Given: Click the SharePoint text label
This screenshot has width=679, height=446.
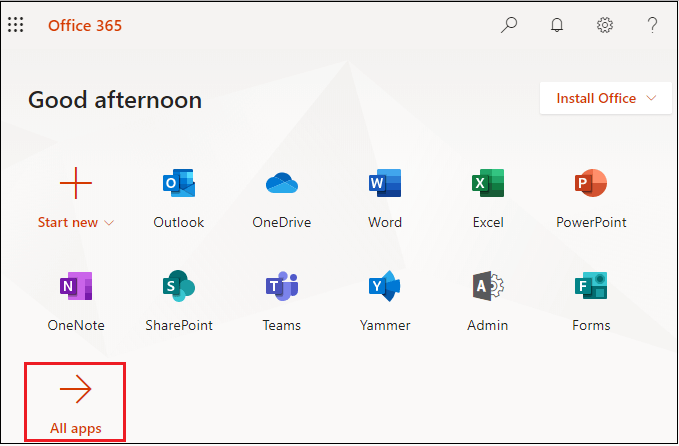Looking at the screenshot, I should [179, 325].
